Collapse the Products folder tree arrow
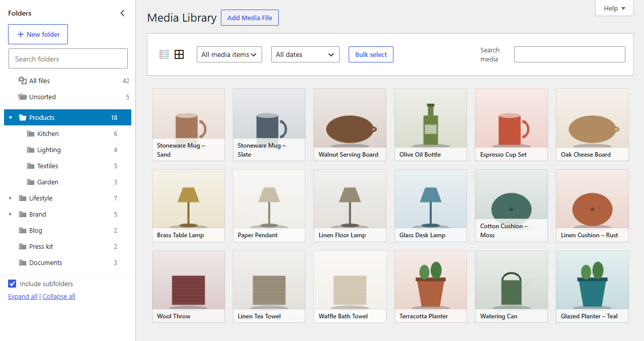 tap(11, 117)
